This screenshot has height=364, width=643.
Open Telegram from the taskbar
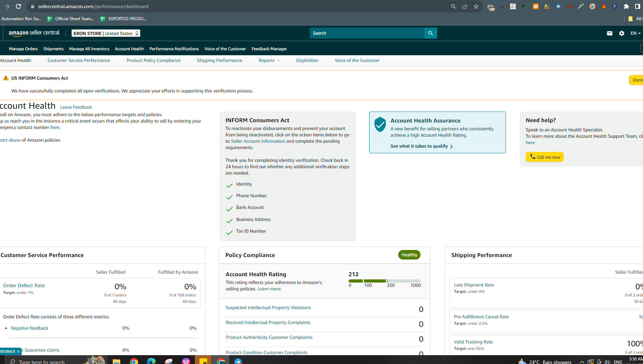[238, 361]
